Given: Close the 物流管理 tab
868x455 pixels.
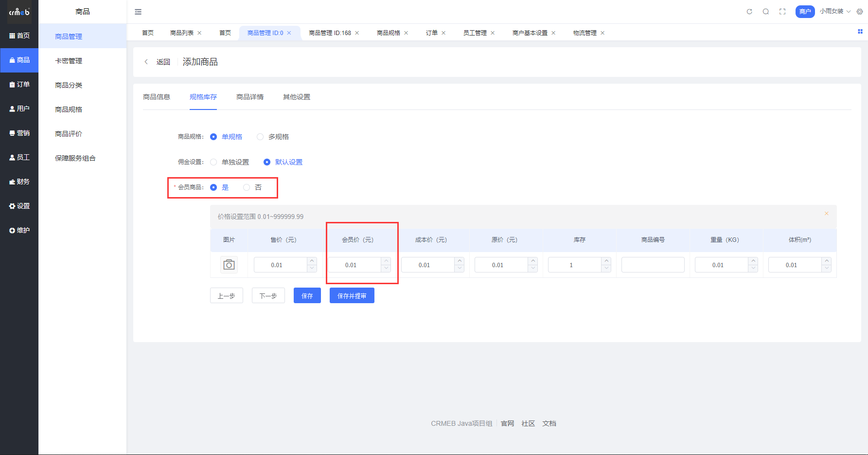Looking at the screenshot, I should [602, 33].
